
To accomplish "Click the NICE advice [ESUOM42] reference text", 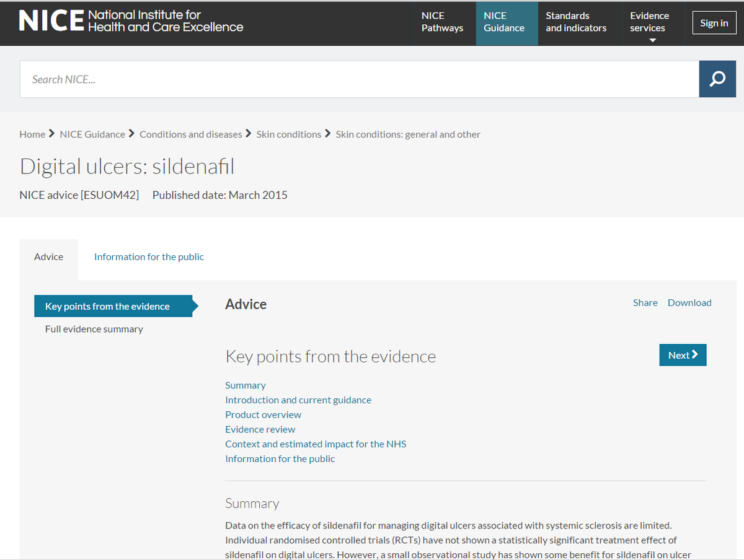I will click(79, 195).
